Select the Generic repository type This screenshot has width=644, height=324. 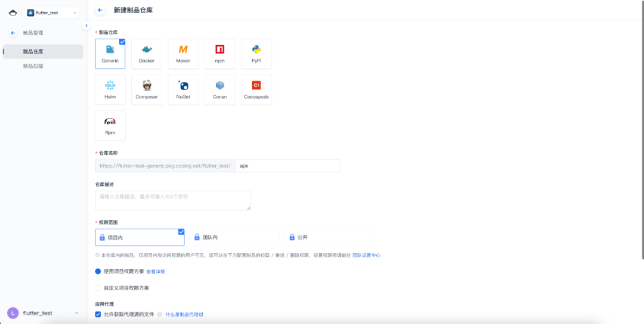coord(110,54)
